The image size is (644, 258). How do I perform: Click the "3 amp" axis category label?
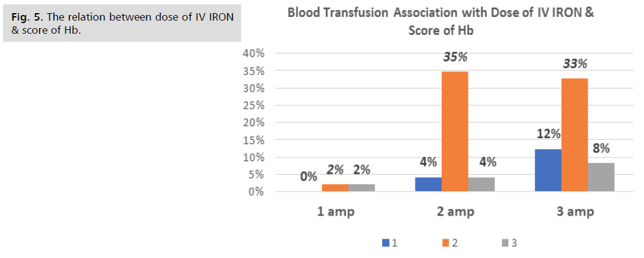point(574,212)
